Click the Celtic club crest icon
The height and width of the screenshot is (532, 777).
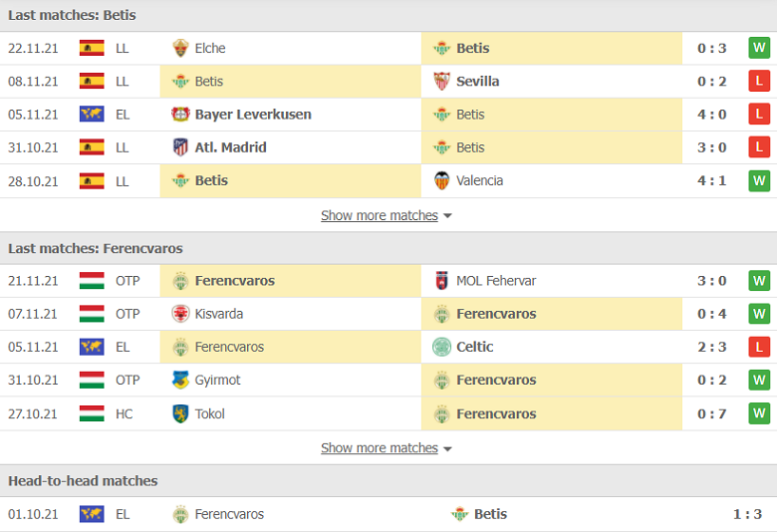pyautogui.click(x=441, y=347)
